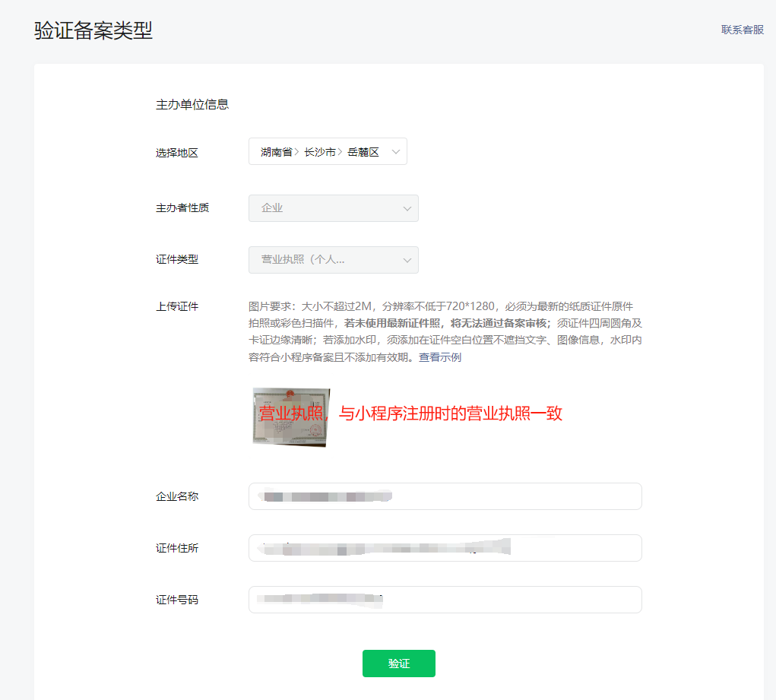Open the 证件类型 dropdown showing 营业执照
Screen dimensions: 776x700
[333, 260]
